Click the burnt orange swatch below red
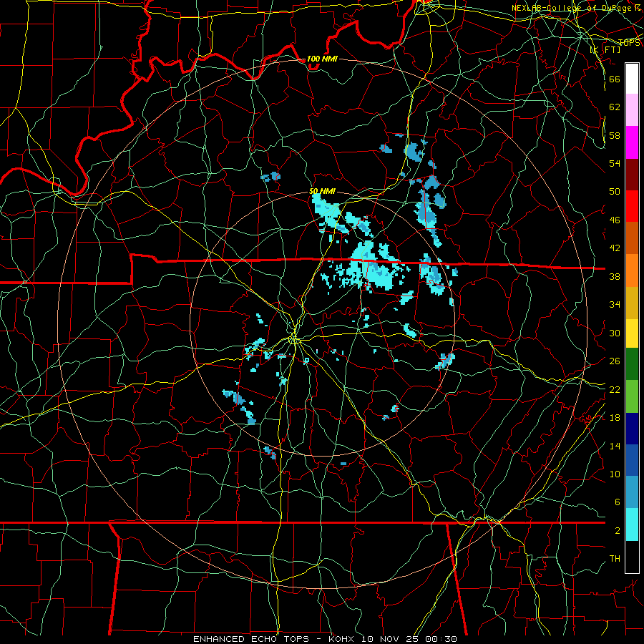Viewport: 644px width, 644px height. [x=632, y=238]
